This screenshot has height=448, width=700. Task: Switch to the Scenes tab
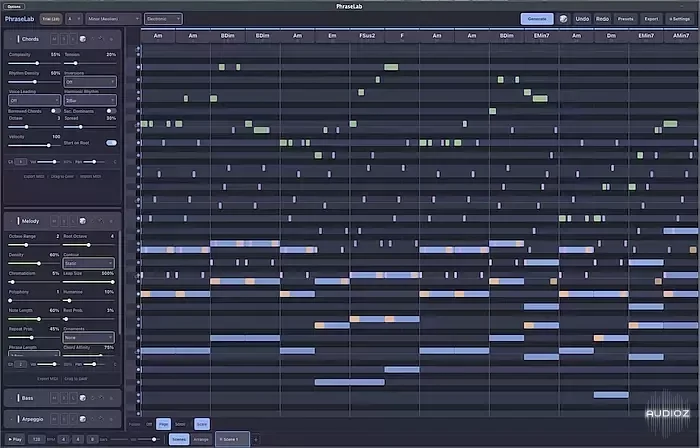(x=179, y=439)
